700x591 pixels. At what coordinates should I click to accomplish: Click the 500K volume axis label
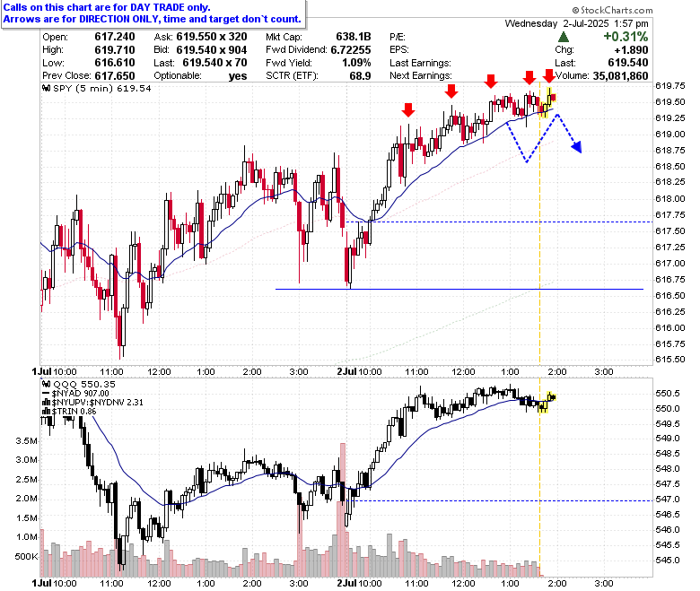[x=26, y=557]
